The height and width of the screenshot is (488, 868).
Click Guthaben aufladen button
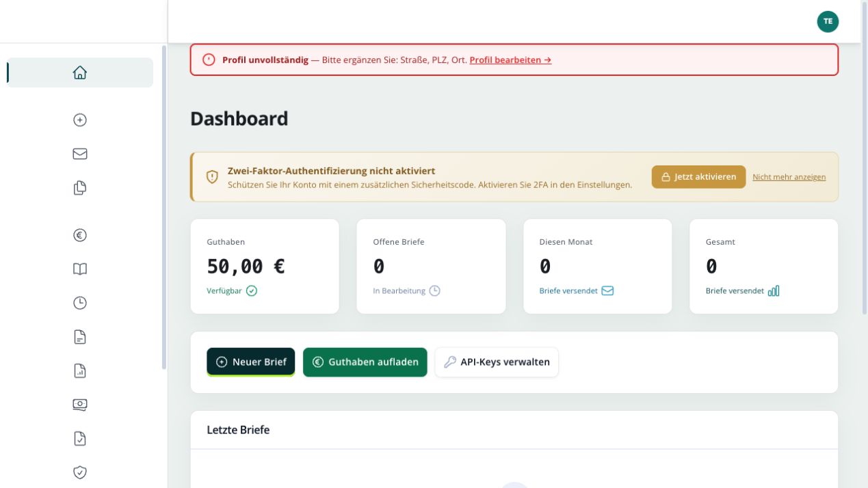(x=365, y=362)
